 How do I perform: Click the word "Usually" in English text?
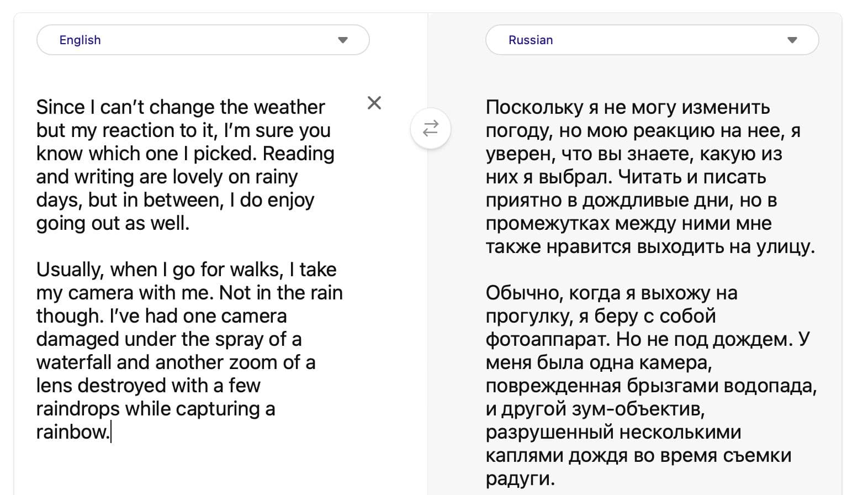point(69,270)
